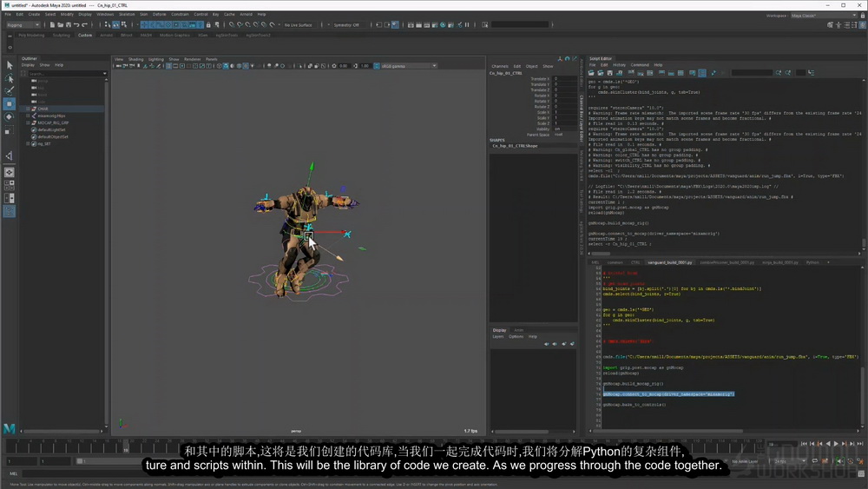The image size is (868, 489).
Task: Click the Maya logo at bottom left
Action: click(9, 428)
